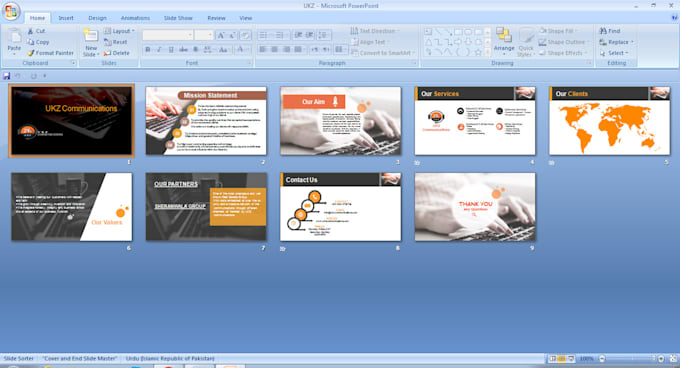Cut the selected slide
680x368 pixels.
[37, 31]
